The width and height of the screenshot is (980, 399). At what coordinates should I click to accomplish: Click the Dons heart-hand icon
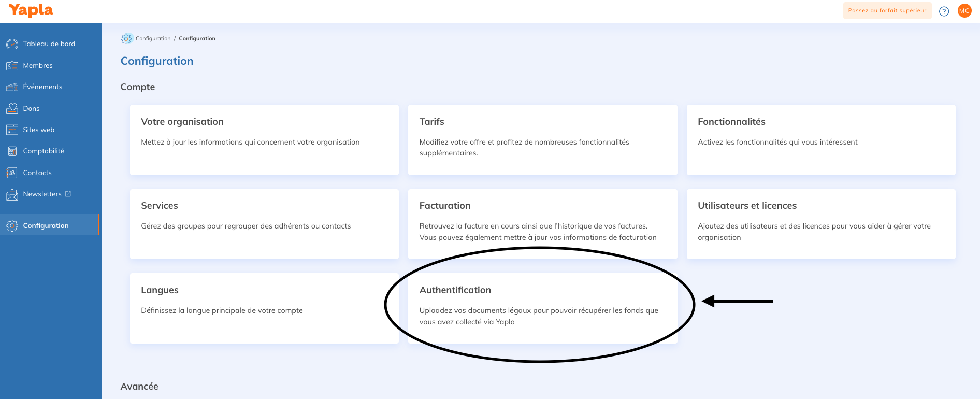pos(12,108)
